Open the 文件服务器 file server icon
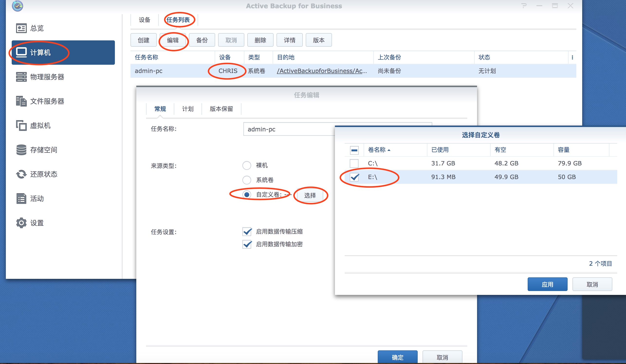Image resolution: width=626 pixels, height=364 pixels. [x=21, y=101]
